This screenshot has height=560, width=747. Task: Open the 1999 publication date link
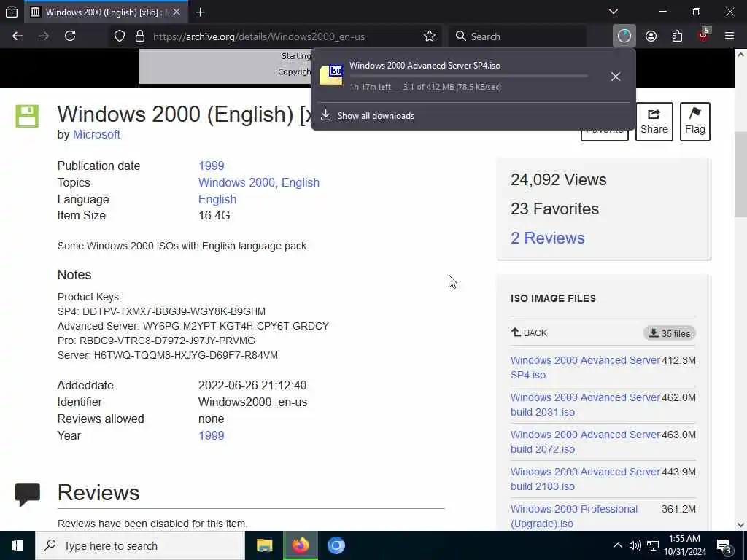pos(211,166)
